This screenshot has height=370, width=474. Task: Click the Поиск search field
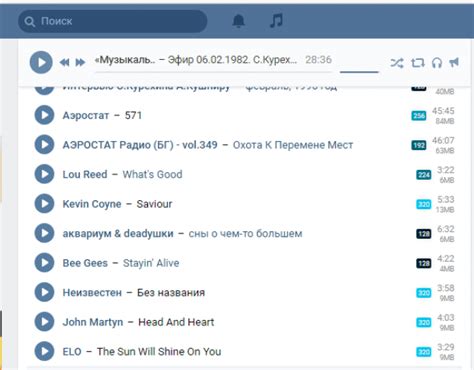[113, 21]
